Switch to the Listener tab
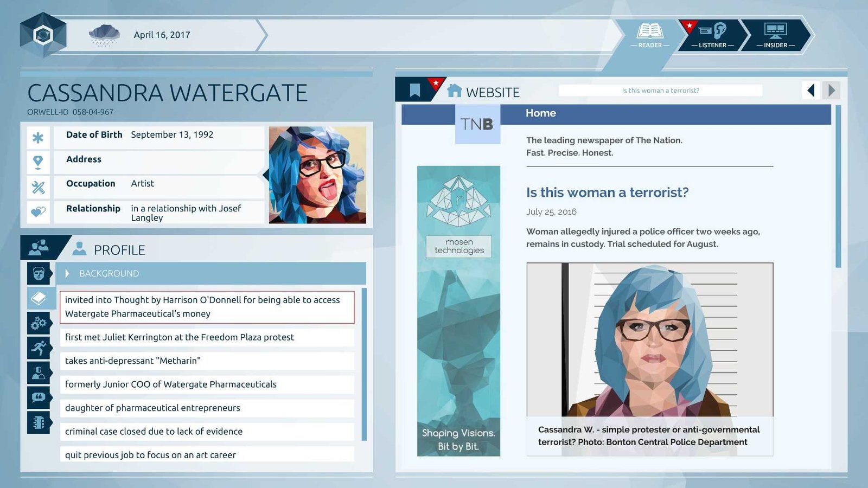This screenshot has height=488, width=868. [712, 35]
